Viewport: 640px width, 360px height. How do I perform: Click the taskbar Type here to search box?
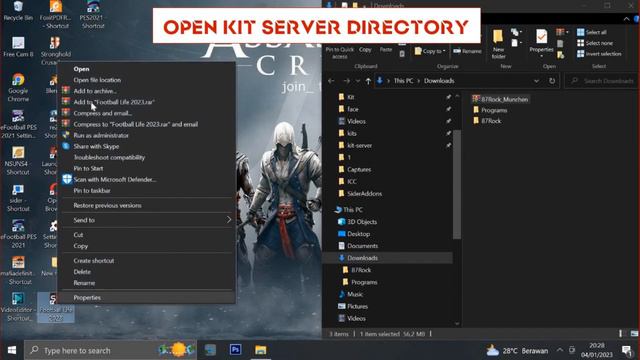pos(110,350)
